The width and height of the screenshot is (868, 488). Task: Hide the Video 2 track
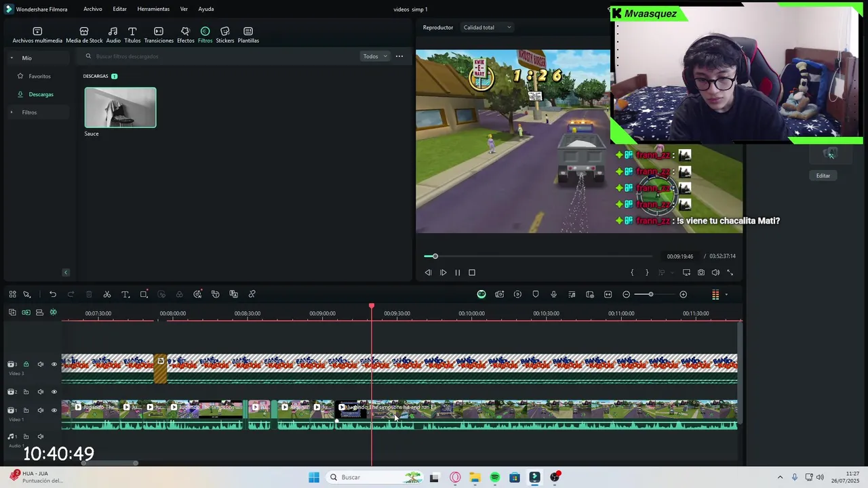[x=54, y=392]
